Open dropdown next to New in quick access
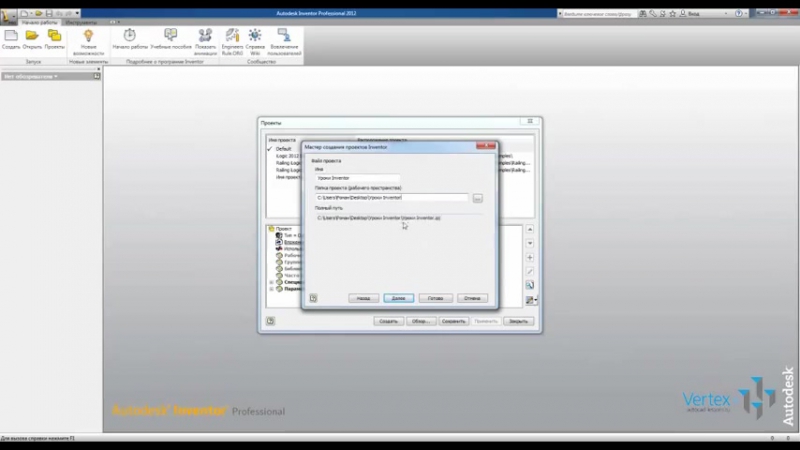This screenshot has width=800, height=450. [x=31, y=13]
